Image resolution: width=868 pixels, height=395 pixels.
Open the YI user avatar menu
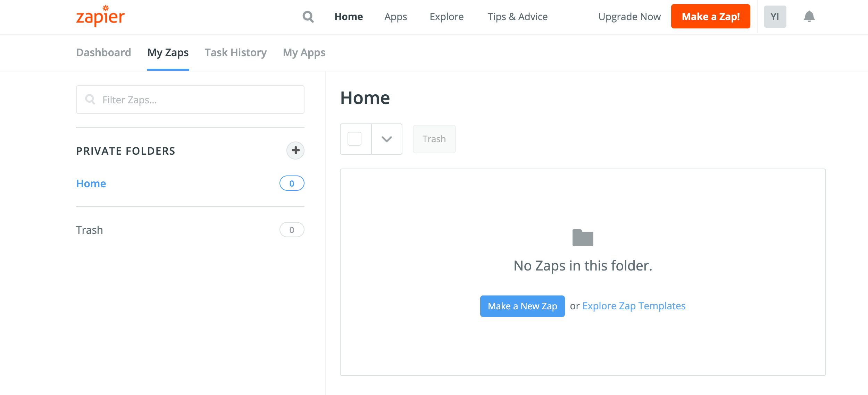pyautogui.click(x=775, y=17)
